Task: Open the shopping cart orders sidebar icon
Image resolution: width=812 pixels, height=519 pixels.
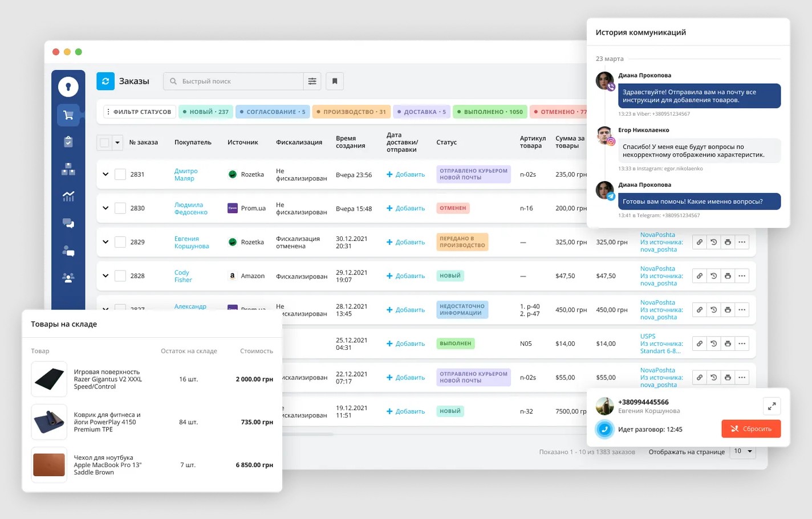Action: pyautogui.click(x=68, y=115)
